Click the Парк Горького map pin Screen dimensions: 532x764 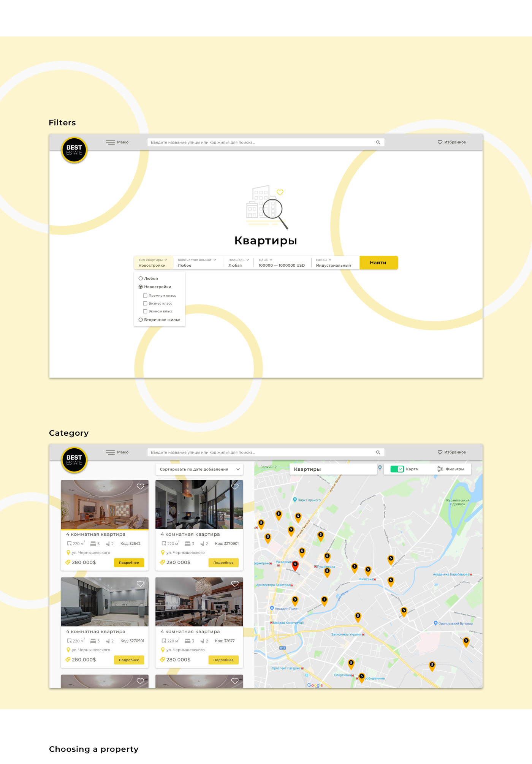(x=295, y=500)
